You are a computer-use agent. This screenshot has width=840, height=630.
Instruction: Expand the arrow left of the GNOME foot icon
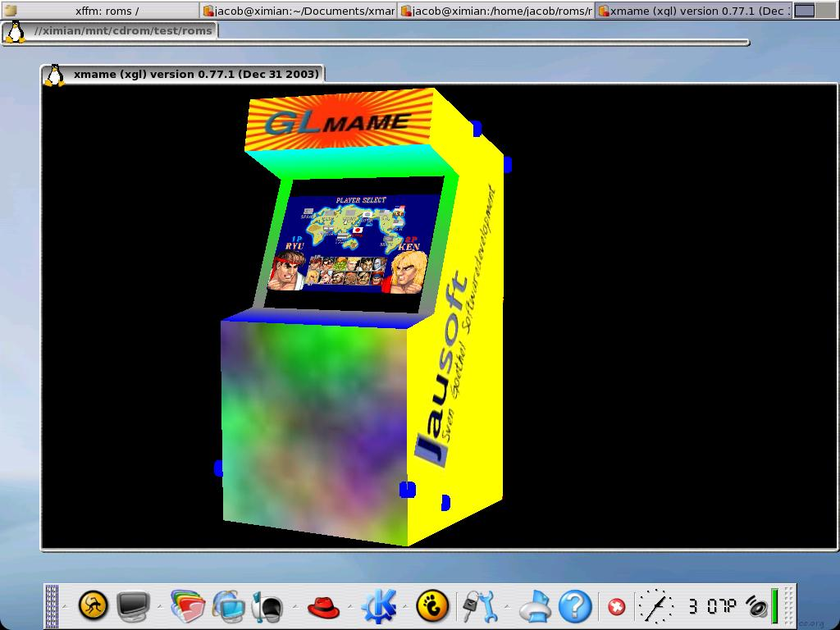[405, 606]
